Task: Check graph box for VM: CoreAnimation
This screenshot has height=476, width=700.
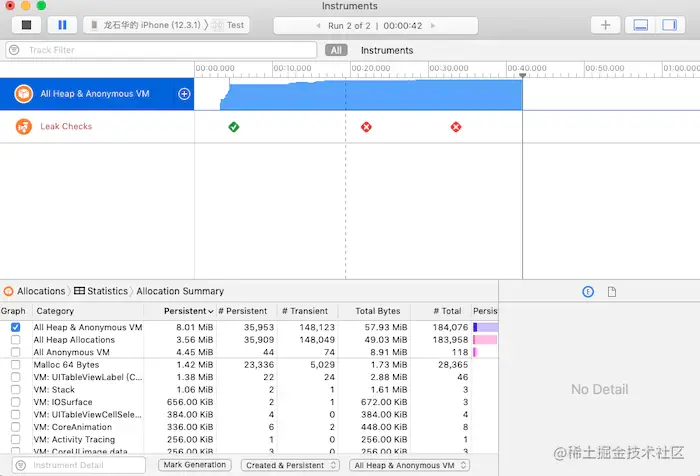Action: point(15,427)
